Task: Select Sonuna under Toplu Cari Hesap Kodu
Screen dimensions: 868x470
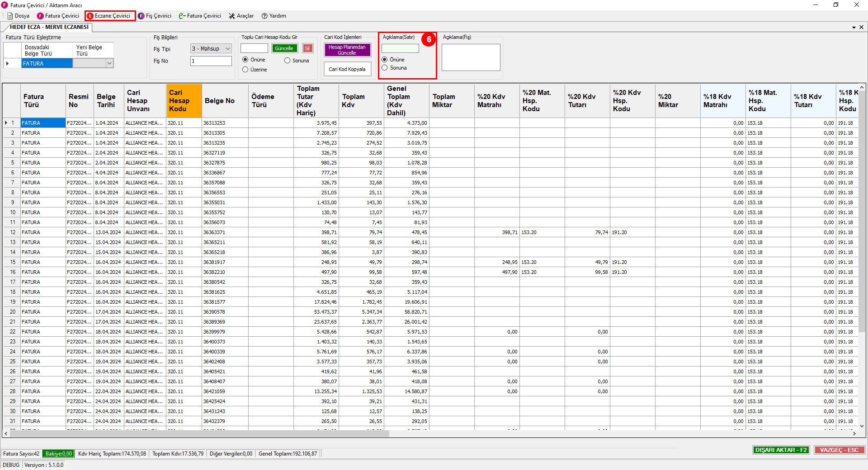Action: click(x=297, y=61)
